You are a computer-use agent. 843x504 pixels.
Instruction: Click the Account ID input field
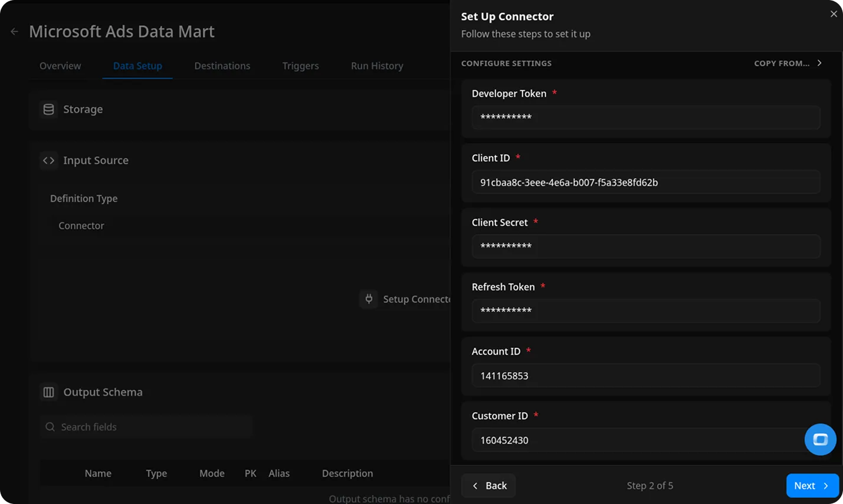(x=645, y=375)
